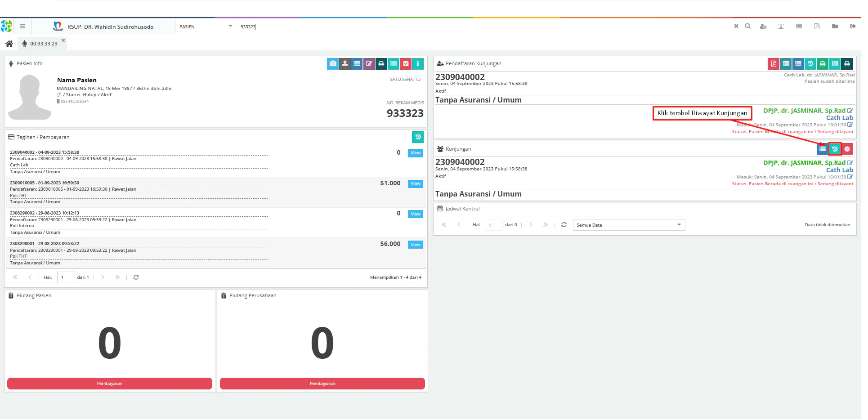
Task: View bill 2309040002 dated 04-09-2023
Action: 416,153
